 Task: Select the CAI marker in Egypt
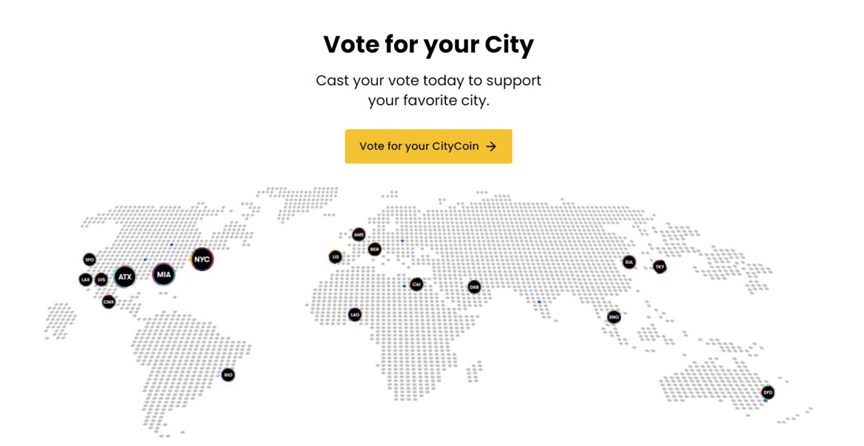click(x=417, y=284)
